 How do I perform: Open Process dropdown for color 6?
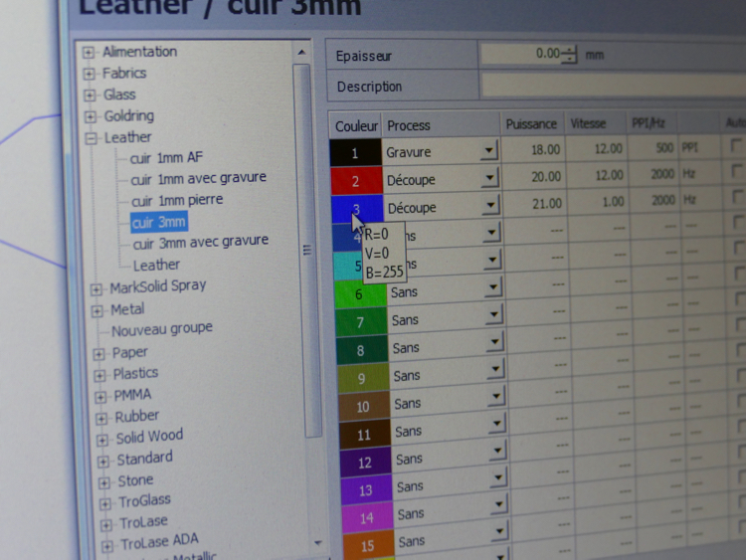coord(493,286)
